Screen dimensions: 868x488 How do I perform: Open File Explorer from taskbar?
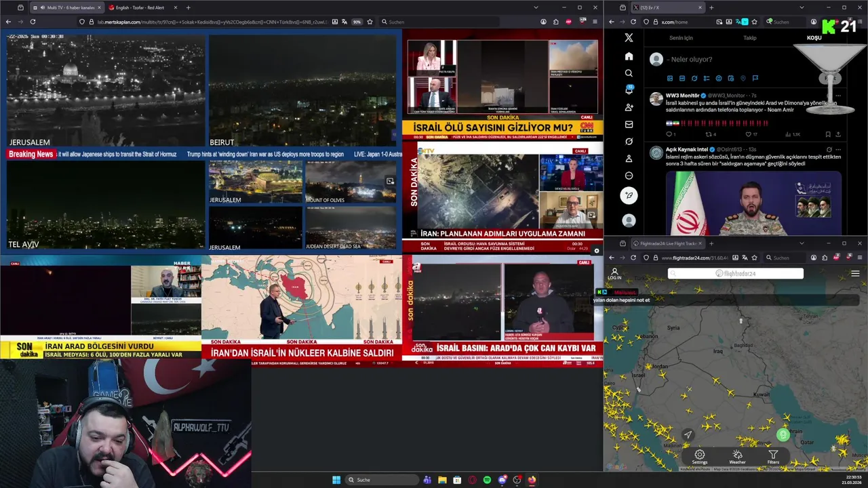click(442, 480)
